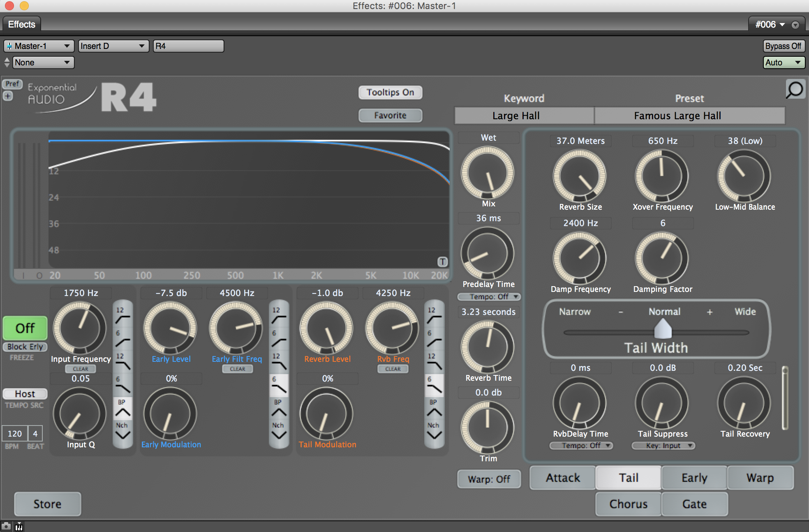809x532 pixels.
Task: Select 12 dB high-pass for Rvb filter
Action: pos(434,315)
